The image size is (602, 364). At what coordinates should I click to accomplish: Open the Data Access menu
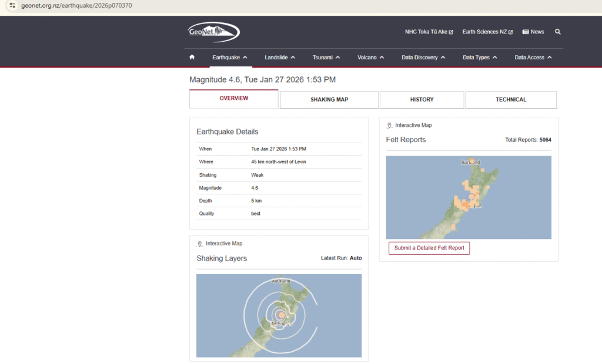[x=533, y=58]
